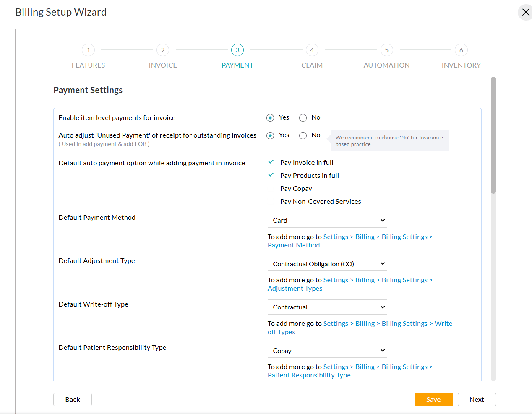Click the Save button
The image size is (532, 416).
coord(433,399)
